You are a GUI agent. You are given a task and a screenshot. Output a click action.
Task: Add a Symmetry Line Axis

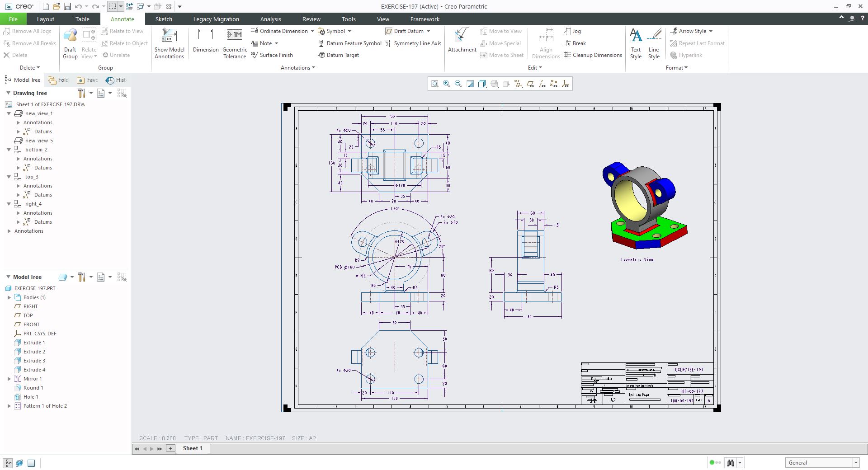413,43
